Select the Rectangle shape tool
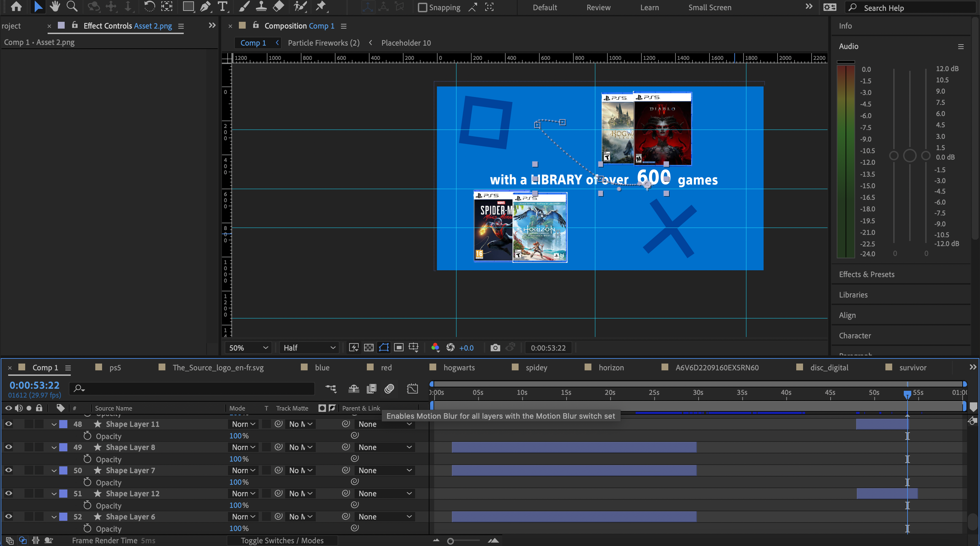980x546 pixels. (188, 6)
